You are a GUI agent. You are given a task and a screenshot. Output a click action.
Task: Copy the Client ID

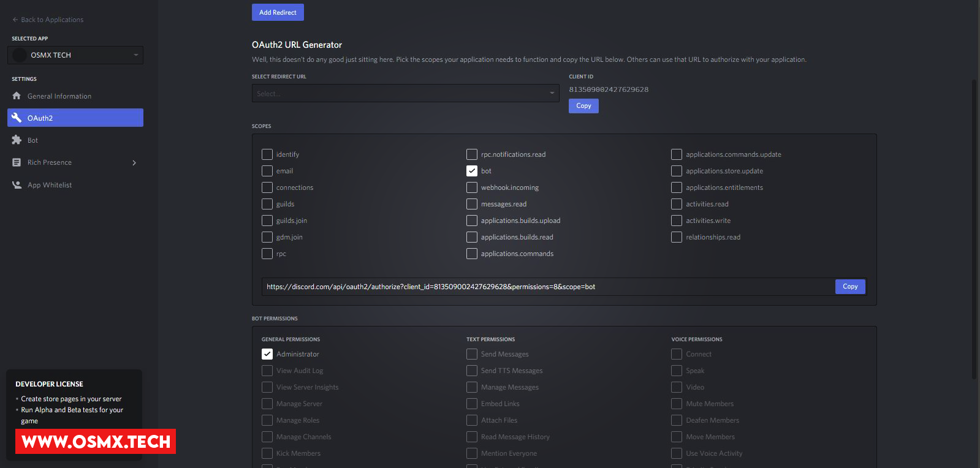click(x=583, y=106)
